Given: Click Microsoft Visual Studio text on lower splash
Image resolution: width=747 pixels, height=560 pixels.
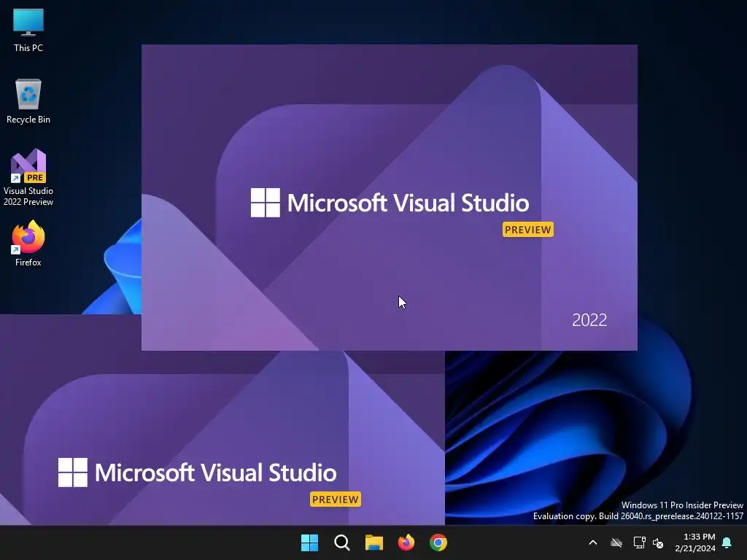Looking at the screenshot, I should point(216,472).
